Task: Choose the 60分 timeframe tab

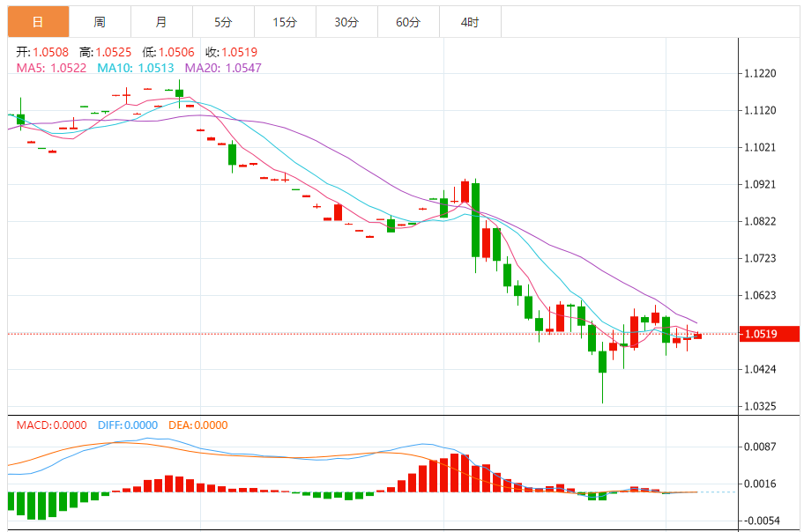Action: point(408,22)
